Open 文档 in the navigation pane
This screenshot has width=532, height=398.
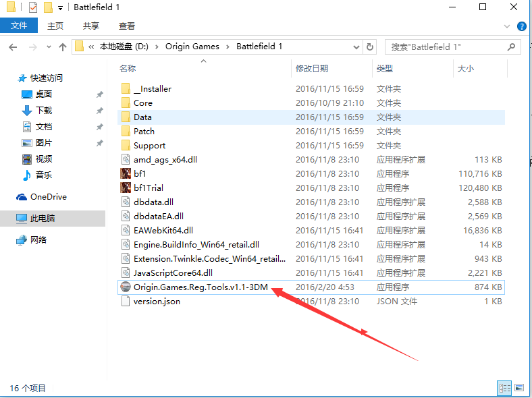click(x=44, y=127)
